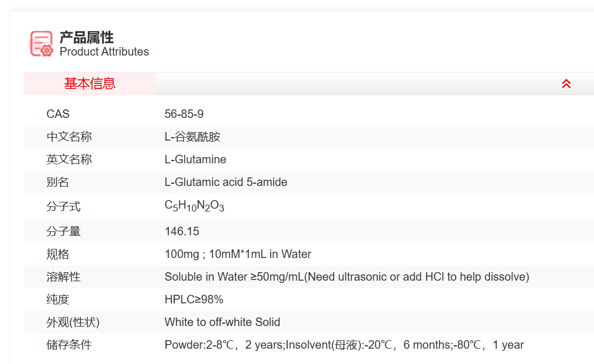Click the 溶解性 row label
This screenshot has width=594, height=364.
tap(64, 277)
